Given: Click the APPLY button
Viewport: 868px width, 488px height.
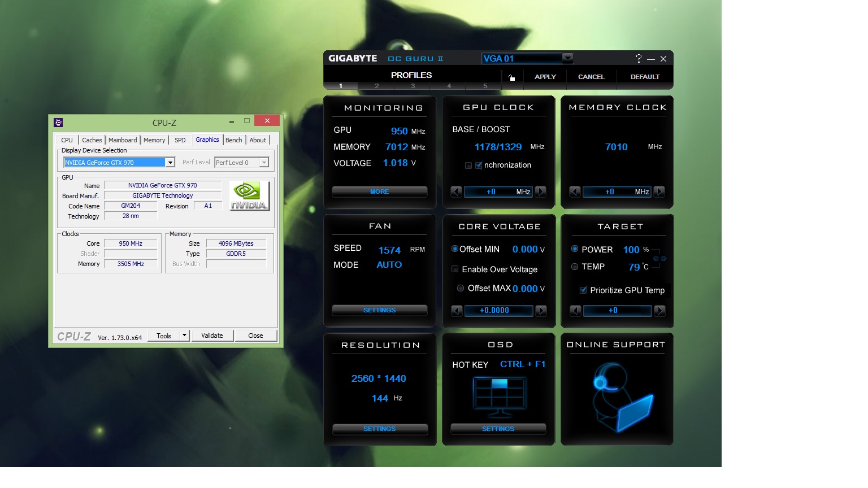Looking at the screenshot, I should pyautogui.click(x=545, y=77).
